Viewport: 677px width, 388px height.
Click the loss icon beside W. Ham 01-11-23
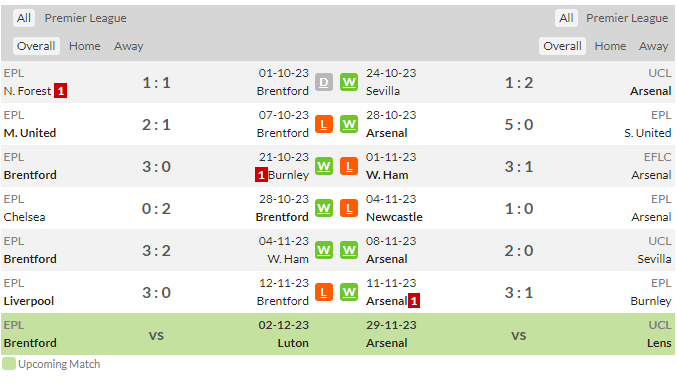click(x=349, y=166)
